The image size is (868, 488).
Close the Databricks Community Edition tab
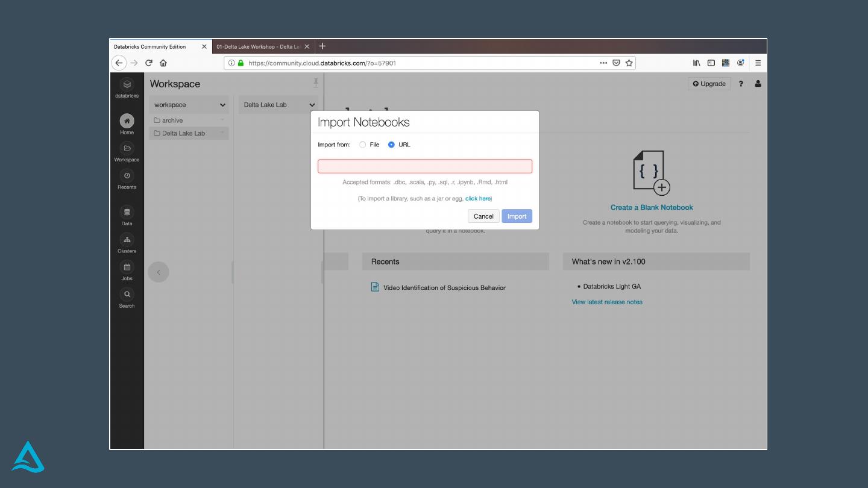pos(204,46)
